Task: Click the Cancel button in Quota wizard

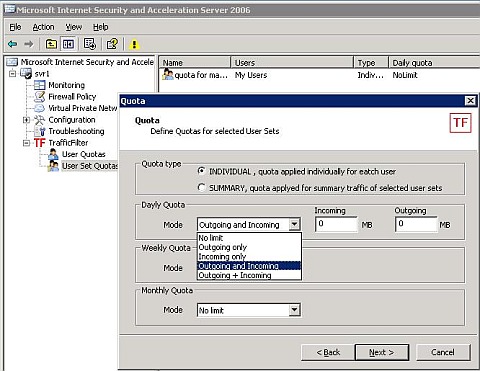Action: [443, 352]
